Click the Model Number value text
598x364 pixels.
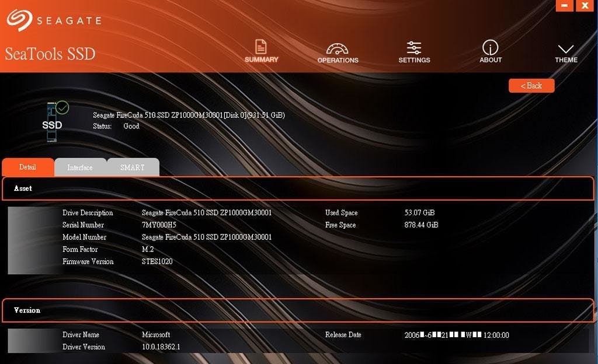207,237
